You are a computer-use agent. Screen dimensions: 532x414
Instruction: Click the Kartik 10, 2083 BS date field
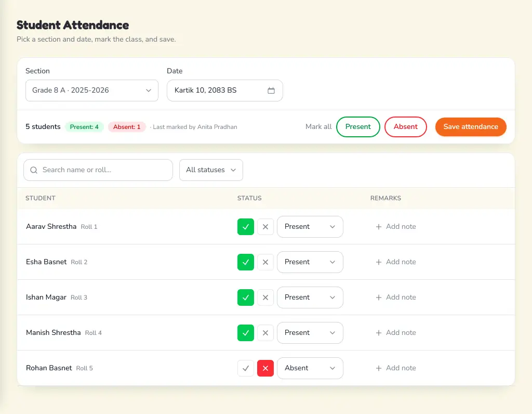(x=224, y=90)
